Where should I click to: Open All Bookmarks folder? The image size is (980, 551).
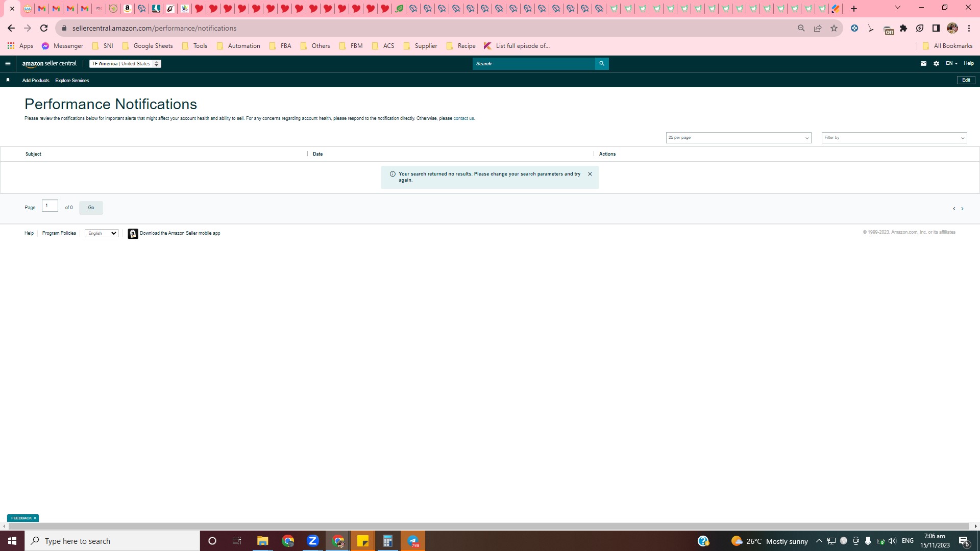point(948,46)
